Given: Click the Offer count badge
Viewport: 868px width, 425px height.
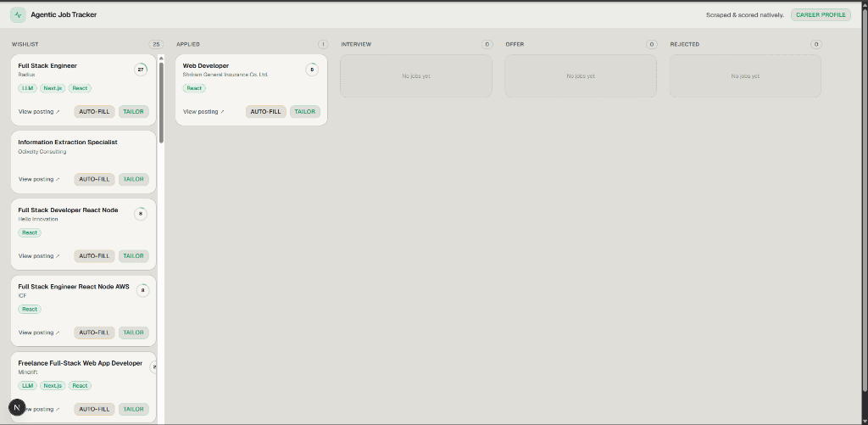Looking at the screenshot, I should [x=652, y=44].
